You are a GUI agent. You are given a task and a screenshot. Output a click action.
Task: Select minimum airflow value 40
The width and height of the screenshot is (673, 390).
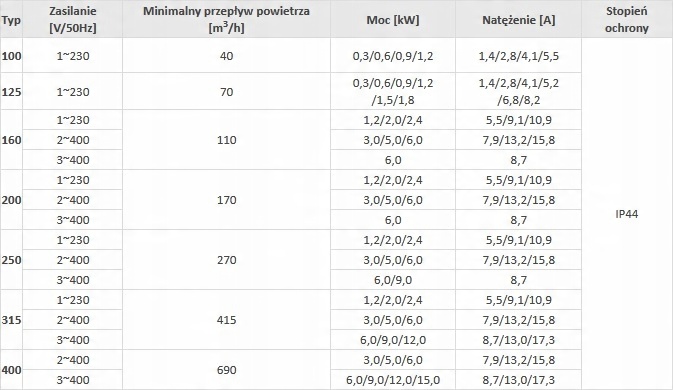pos(226,56)
